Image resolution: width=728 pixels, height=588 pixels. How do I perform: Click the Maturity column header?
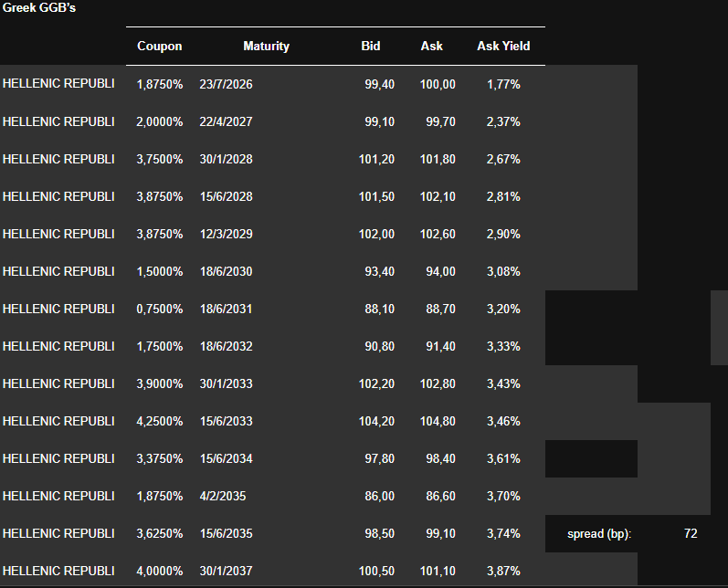266,46
